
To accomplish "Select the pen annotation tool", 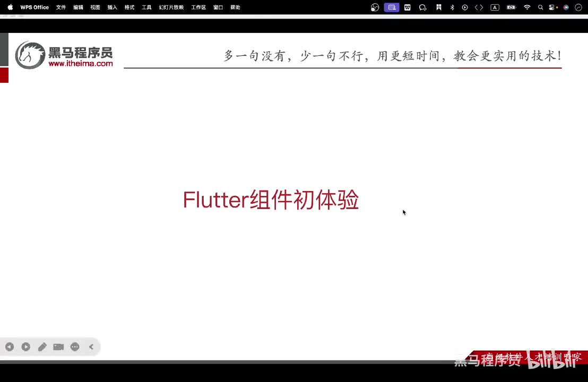I will 42,347.
